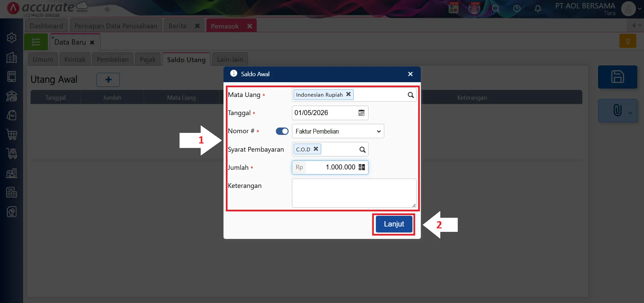Open the Tanggal calendar picker
The height and width of the screenshot is (303, 644).
click(x=361, y=113)
